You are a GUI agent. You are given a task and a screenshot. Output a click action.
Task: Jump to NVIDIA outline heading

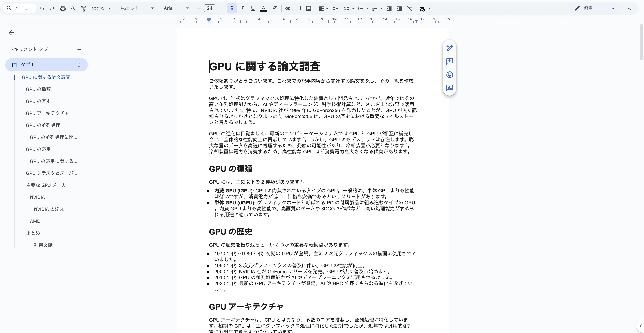(38, 197)
